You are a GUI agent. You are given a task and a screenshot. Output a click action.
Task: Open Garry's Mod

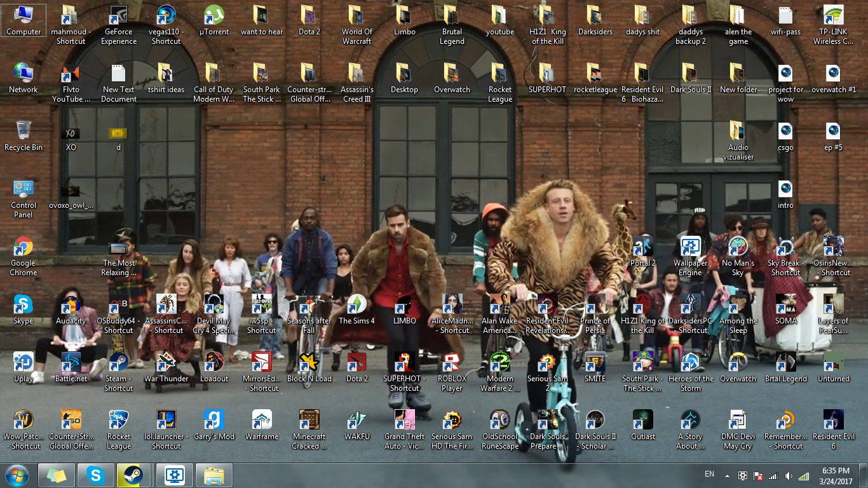pyautogui.click(x=214, y=419)
